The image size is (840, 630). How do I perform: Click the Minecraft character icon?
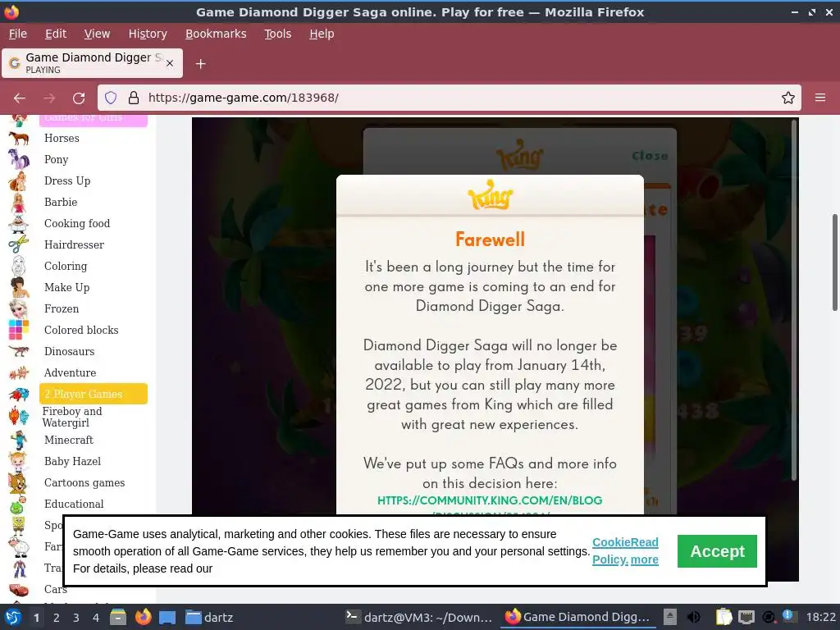tap(19, 441)
